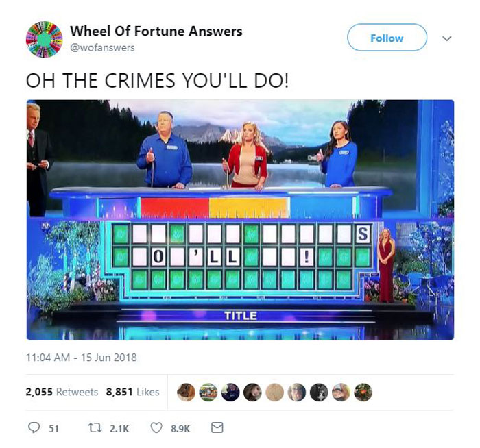This screenshot has width=480, height=448.
Task: Like the tweet with heart icon
Action: 156,427
